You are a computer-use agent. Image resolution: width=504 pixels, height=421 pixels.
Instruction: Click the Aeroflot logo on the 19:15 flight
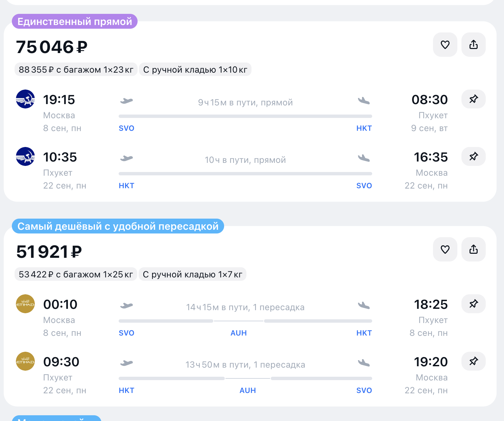(x=25, y=99)
